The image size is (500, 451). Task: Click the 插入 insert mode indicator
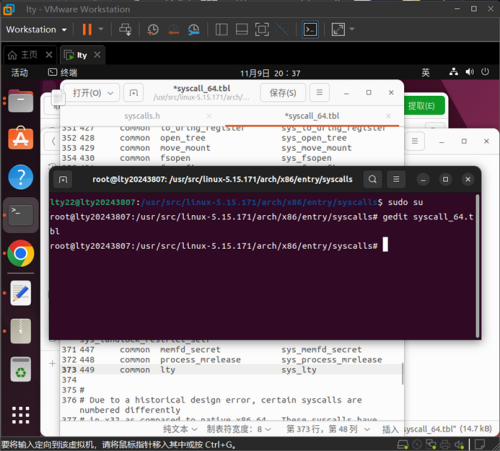[x=390, y=429]
